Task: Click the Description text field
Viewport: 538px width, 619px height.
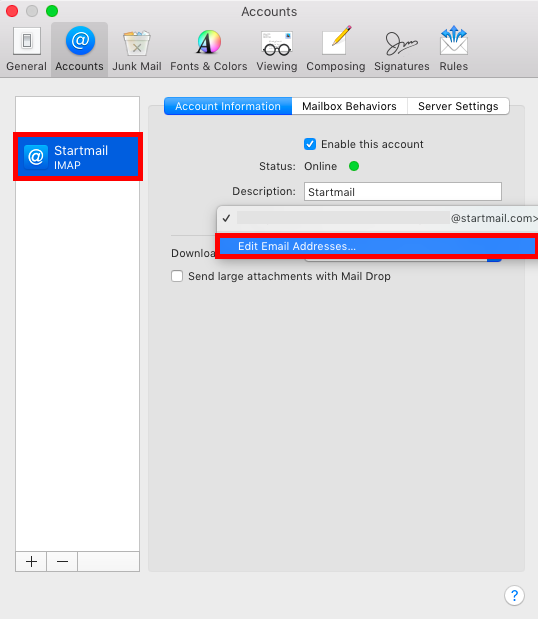Action: click(403, 192)
